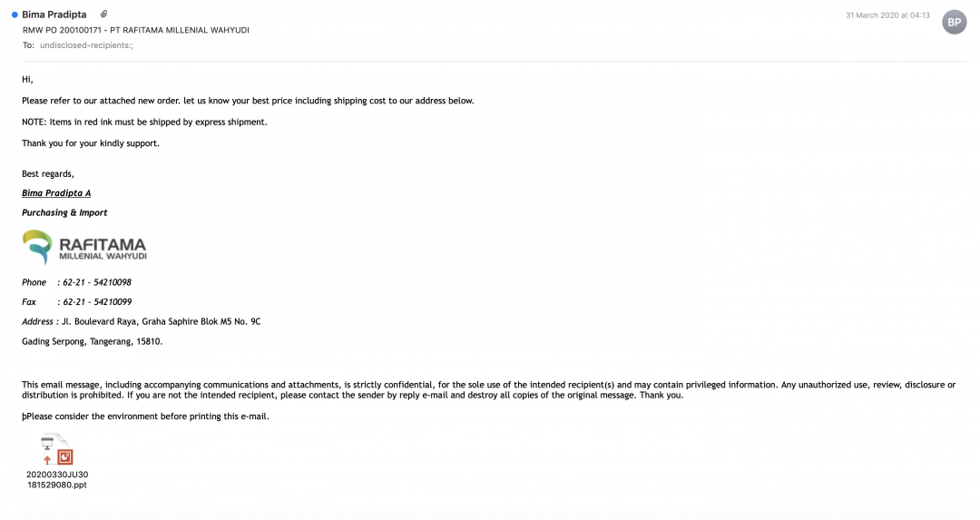The width and height of the screenshot is (980, 520).
Task: Click the confidentiality disclaimer paragraph
Action: (488, 390)
